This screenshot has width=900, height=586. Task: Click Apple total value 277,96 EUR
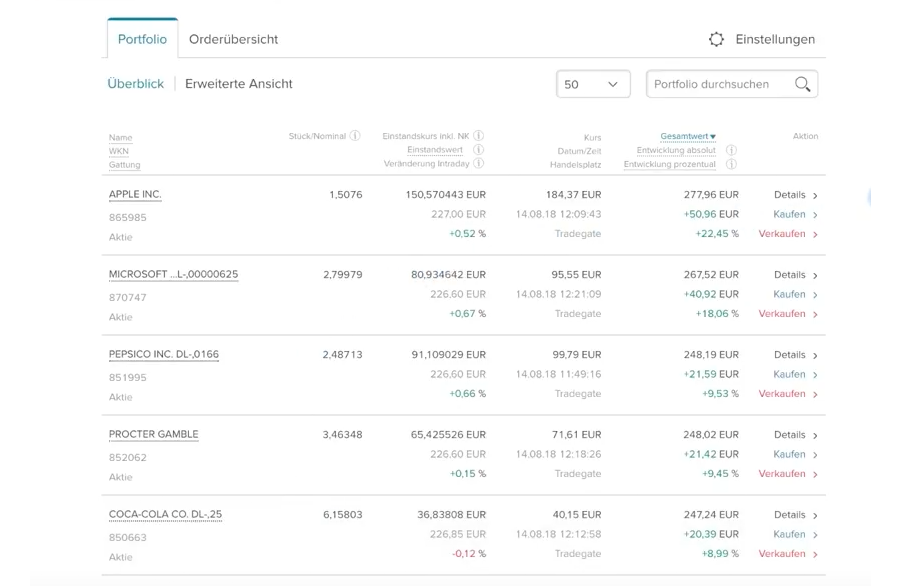tap(711, 195)
